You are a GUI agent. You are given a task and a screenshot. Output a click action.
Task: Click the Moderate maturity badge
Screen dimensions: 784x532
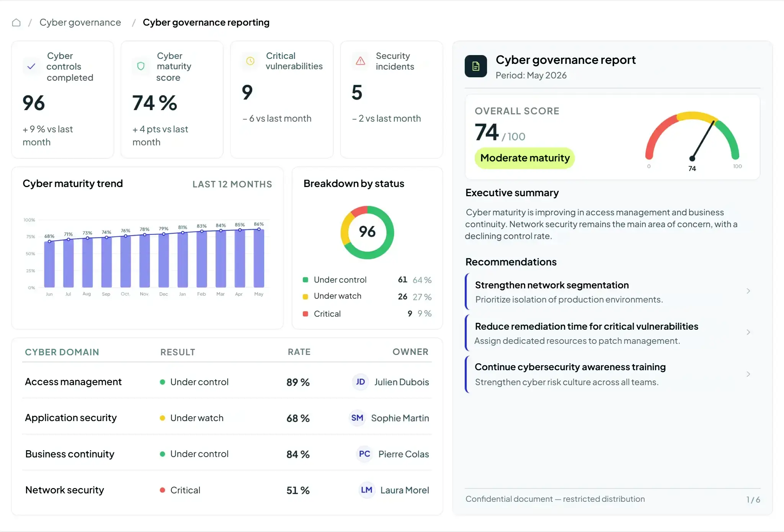(x=525, y=158)
